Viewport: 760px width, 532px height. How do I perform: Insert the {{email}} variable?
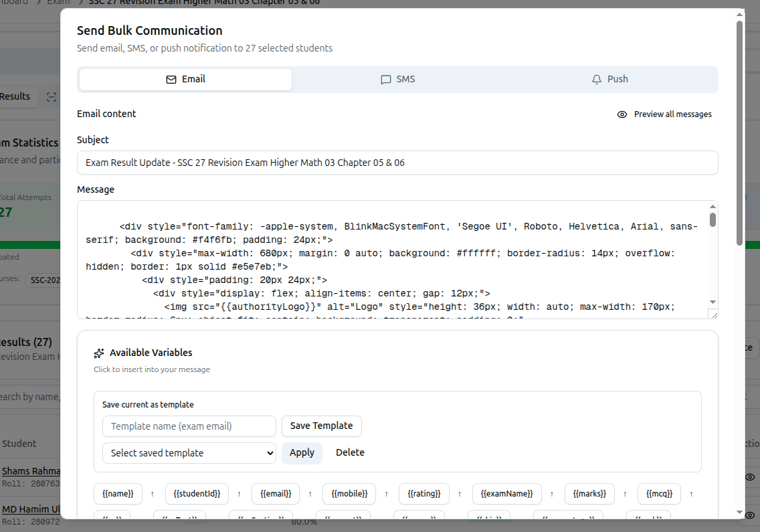tap(276, 494)
